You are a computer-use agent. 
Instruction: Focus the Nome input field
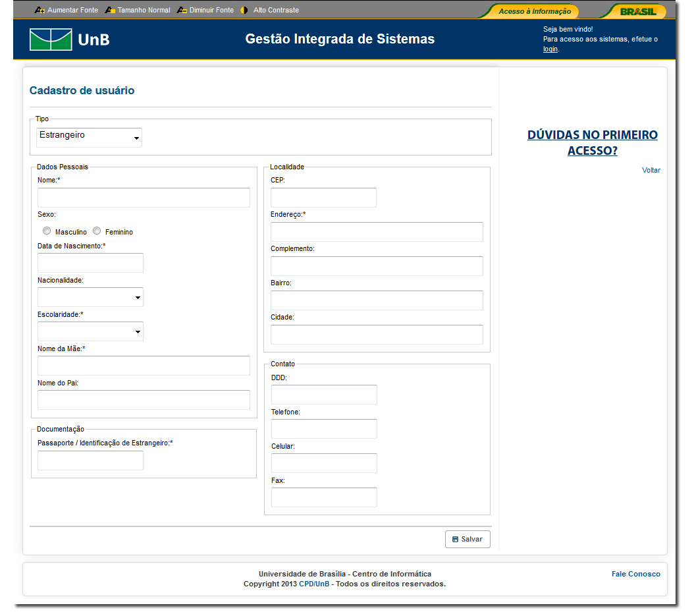tap(144, 198)
